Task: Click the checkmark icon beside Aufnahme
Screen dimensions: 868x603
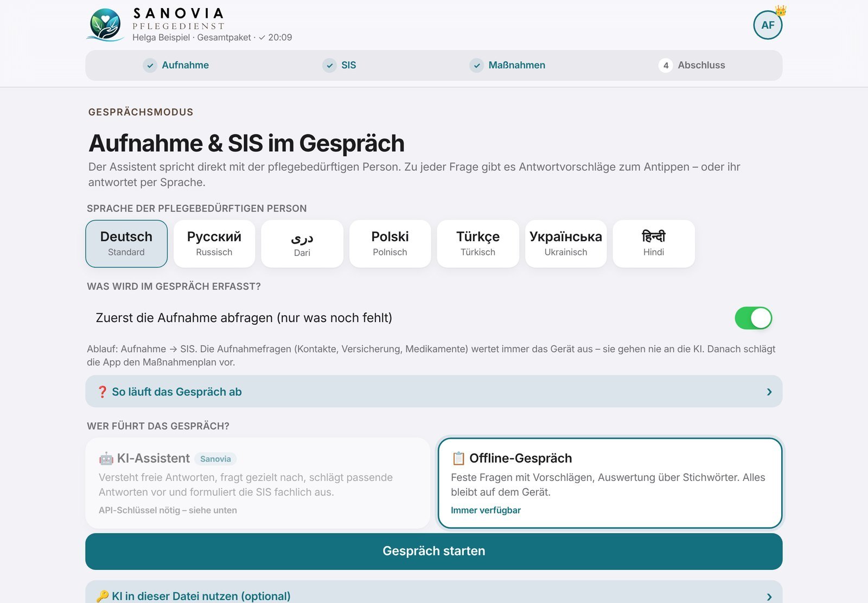Action: click(x=150, y=66)
